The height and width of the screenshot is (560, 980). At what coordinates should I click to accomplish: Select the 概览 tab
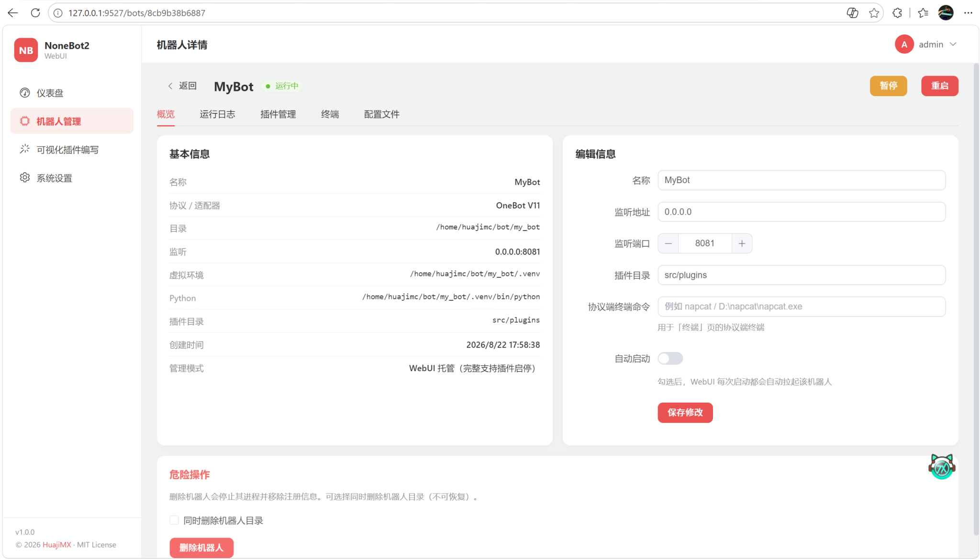(x=166, y=114)
